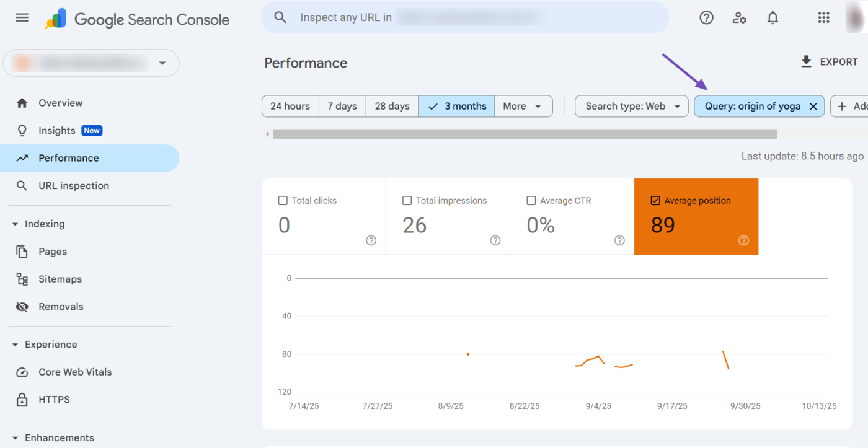868x448 pixels.
Task: Enable the Total impressions checkbox
Action: [407, 201]
